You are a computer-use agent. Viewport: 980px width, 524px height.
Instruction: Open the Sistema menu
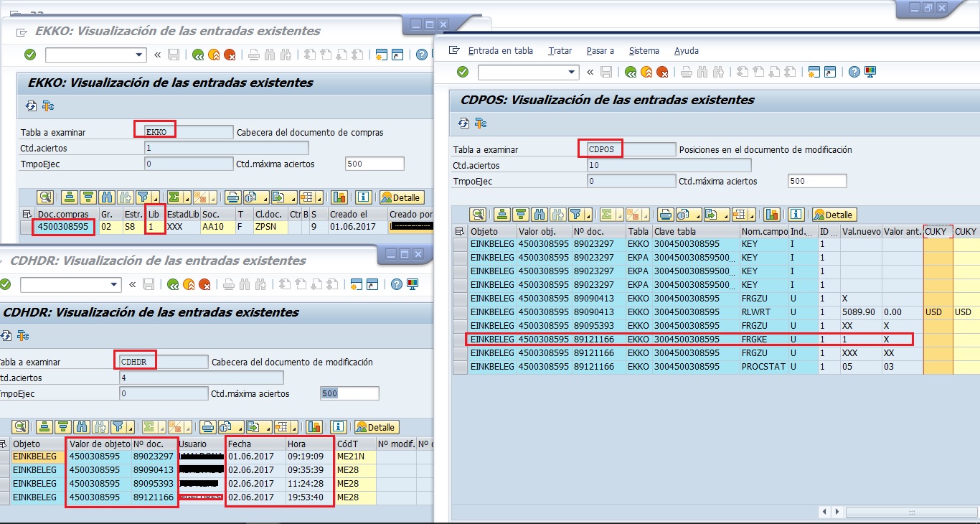tap(644, 51)
